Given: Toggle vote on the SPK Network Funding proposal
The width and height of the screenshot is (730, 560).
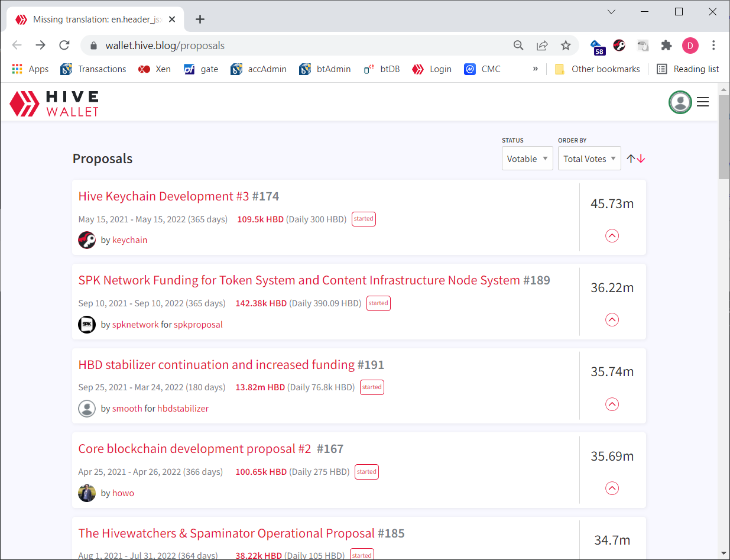Looking at the screenshot, I should (612, 320).
